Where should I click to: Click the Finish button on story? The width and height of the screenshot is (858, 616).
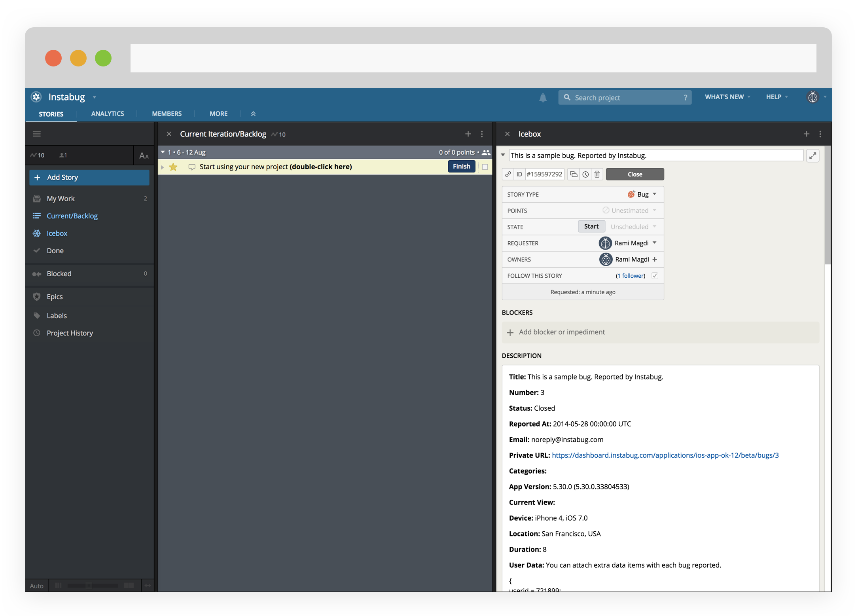(461, 167)
